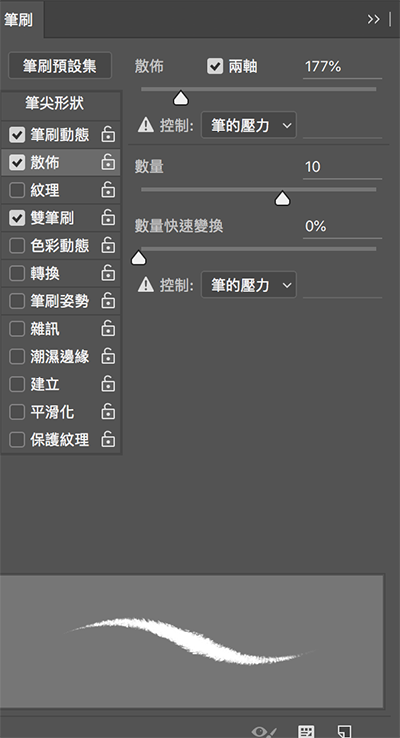Expand the panel with the >> chevron

coord(374,19)
